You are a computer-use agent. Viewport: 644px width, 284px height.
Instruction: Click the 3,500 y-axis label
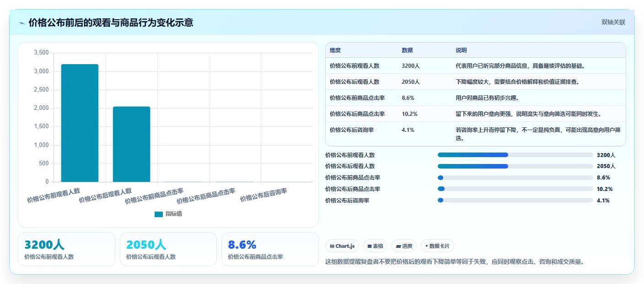click(41, 53)
